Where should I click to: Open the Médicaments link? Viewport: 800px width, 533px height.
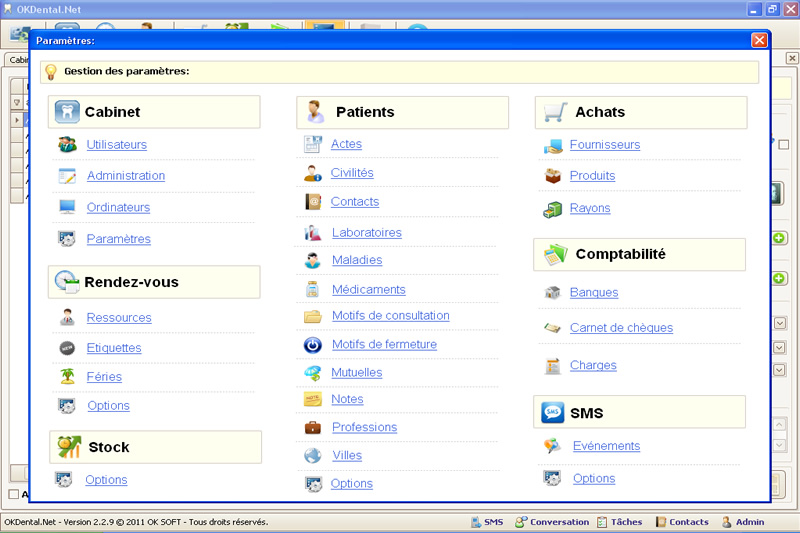point(369,289)
